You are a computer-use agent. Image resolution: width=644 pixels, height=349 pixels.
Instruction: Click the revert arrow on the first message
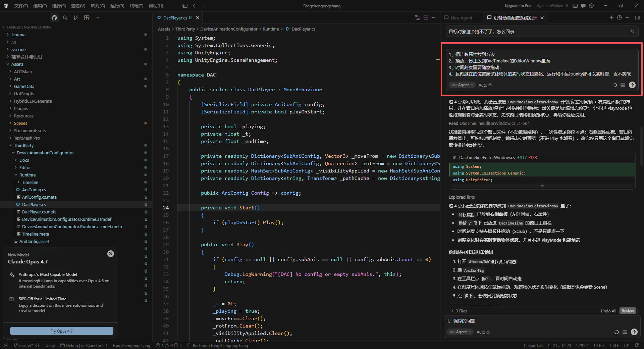click(x=632, y=32)
